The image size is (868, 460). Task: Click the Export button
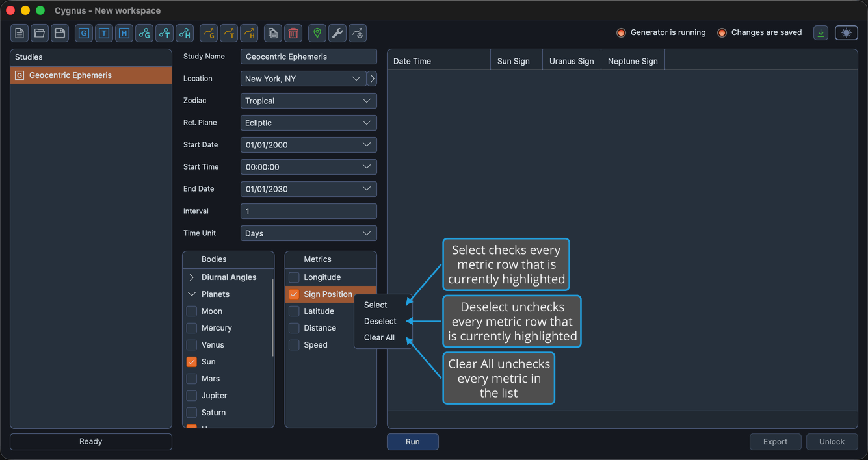pos(775,442)
